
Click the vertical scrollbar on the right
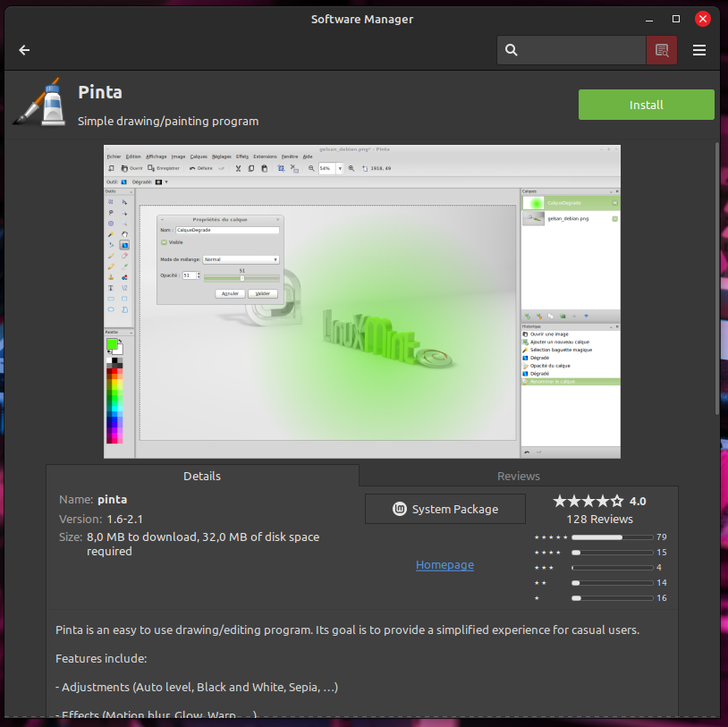[x=717, y=278]
